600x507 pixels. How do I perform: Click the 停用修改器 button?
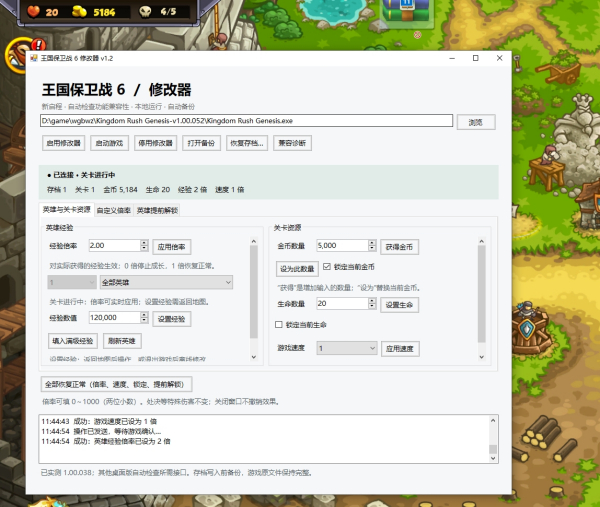[155, 143]
